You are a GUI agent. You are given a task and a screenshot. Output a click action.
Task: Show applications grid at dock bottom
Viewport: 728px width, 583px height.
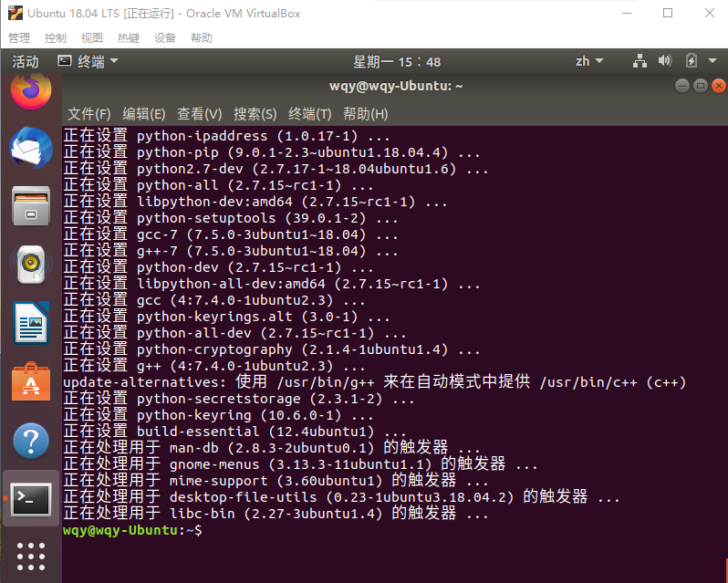tap(31, 556)
